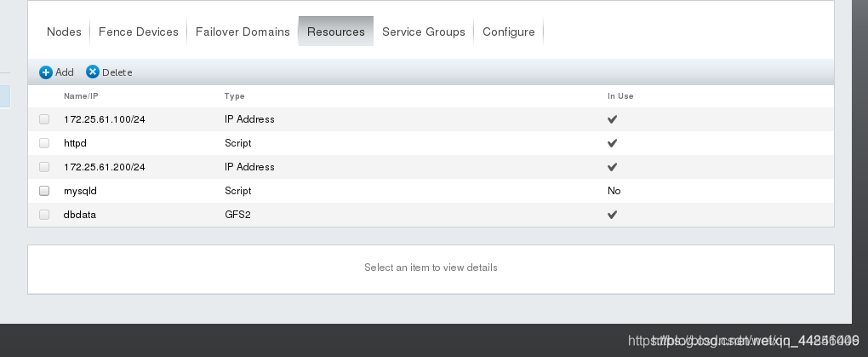Image resolution: width=868 pixels, height=357 pixels.
Task: Open the 172.25.61.200/24 resource entry
Action: coord(105,167)
